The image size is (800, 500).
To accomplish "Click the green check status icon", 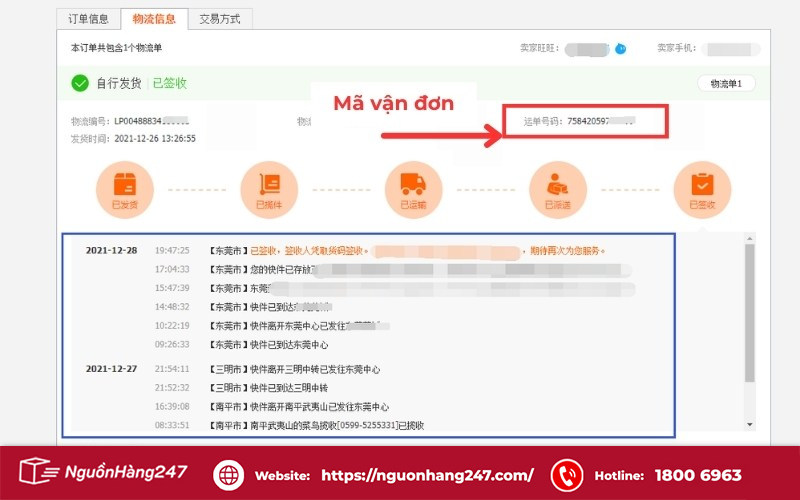I will pyautogui.click(x=80, y=83).
